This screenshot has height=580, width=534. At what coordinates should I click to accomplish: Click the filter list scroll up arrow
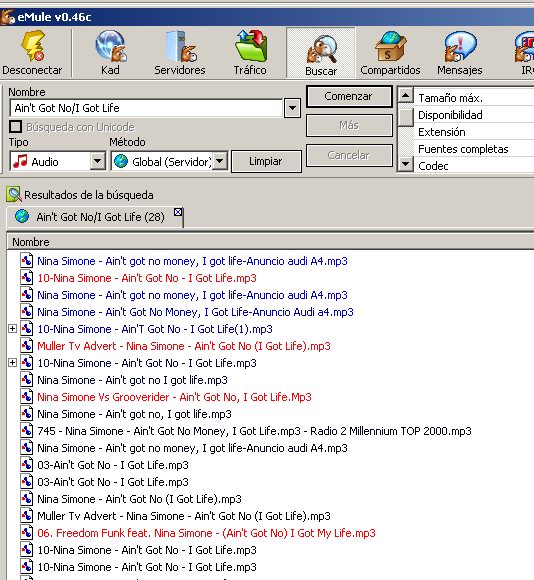(406, 95)
